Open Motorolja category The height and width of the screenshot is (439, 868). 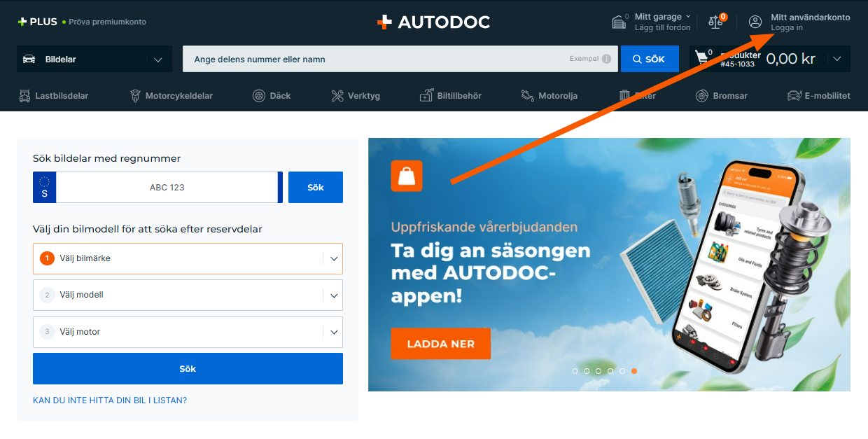[x=549, y=95]
